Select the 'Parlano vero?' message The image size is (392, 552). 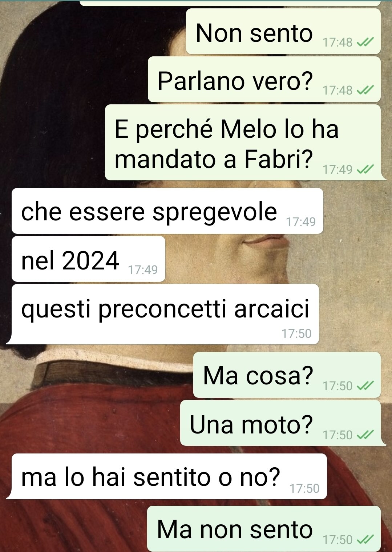[264, 79]
